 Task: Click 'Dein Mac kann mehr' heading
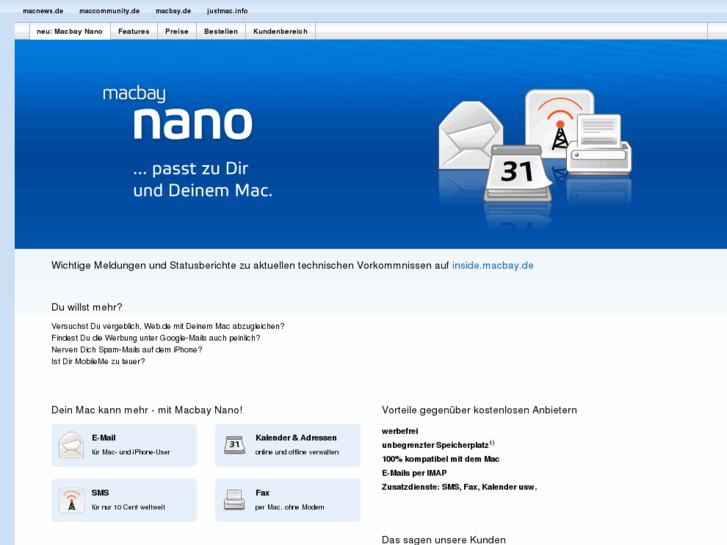click(x=147, y=410)
